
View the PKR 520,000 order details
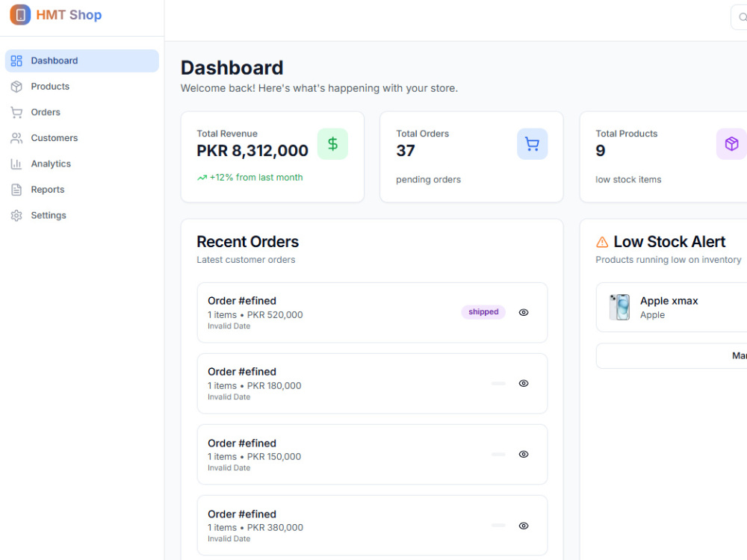pos(524,312)
